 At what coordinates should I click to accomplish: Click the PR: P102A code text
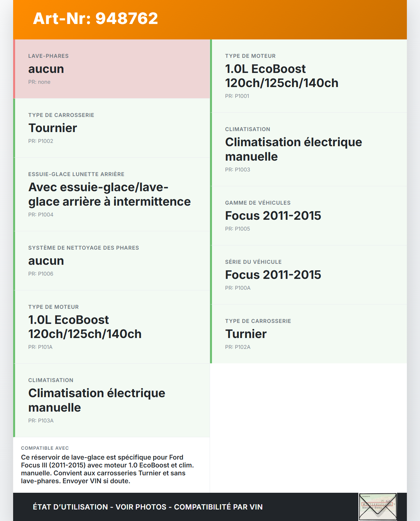pos(238,347)
